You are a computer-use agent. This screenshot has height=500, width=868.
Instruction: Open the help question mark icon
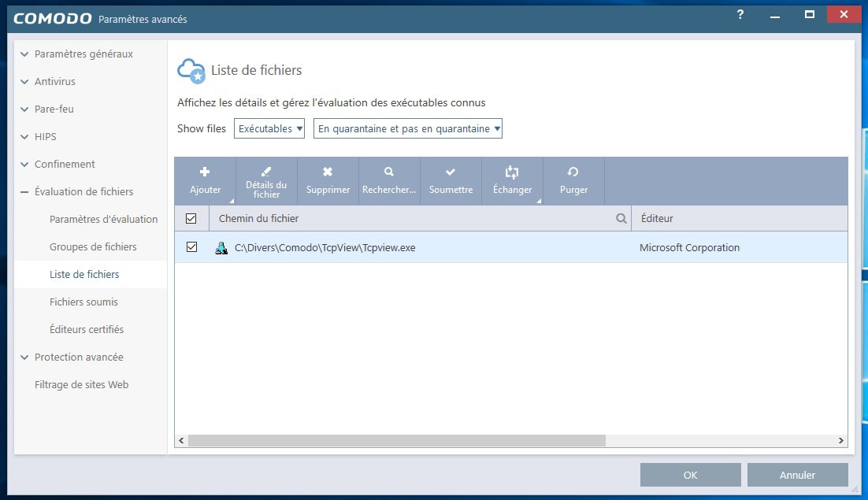pos(740,14)
